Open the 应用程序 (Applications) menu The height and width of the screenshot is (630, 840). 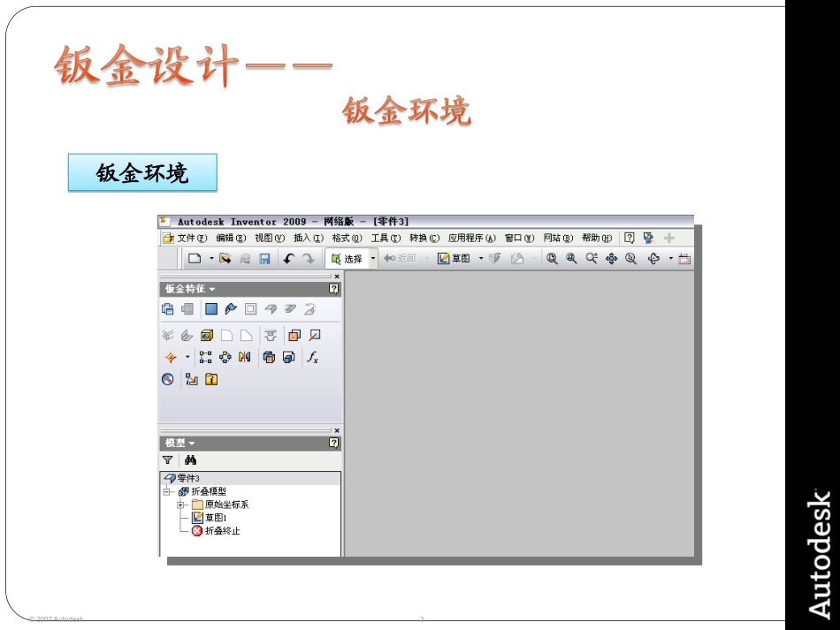[472, 238]
